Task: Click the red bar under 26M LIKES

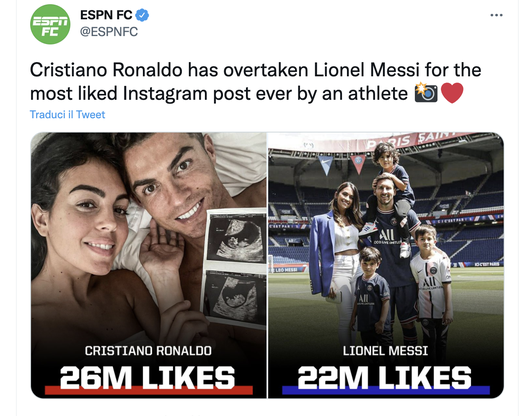Action: [148, 390]
